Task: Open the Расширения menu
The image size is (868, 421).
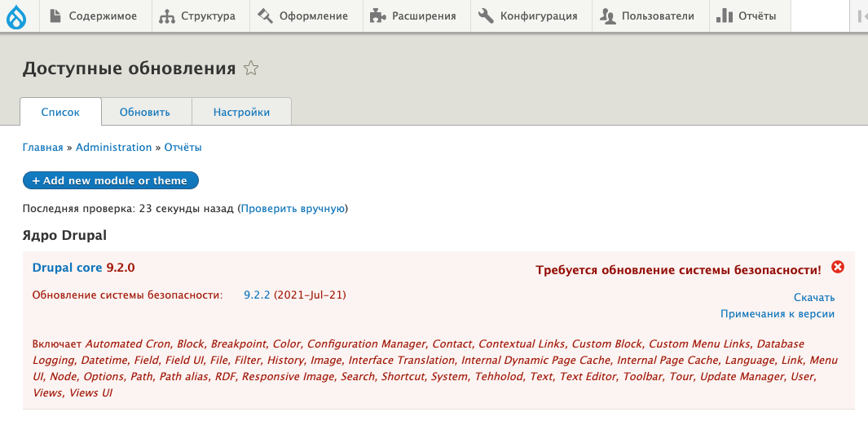Action: pyautogui.click(x=416, y=16)
